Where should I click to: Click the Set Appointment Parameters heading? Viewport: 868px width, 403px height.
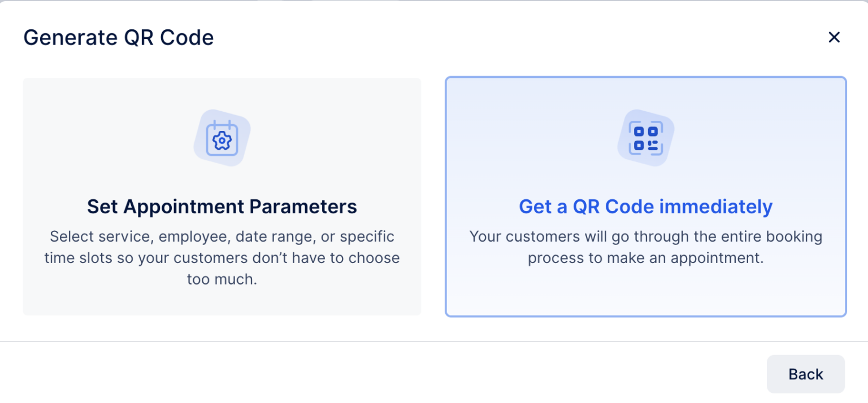[222, 207]
